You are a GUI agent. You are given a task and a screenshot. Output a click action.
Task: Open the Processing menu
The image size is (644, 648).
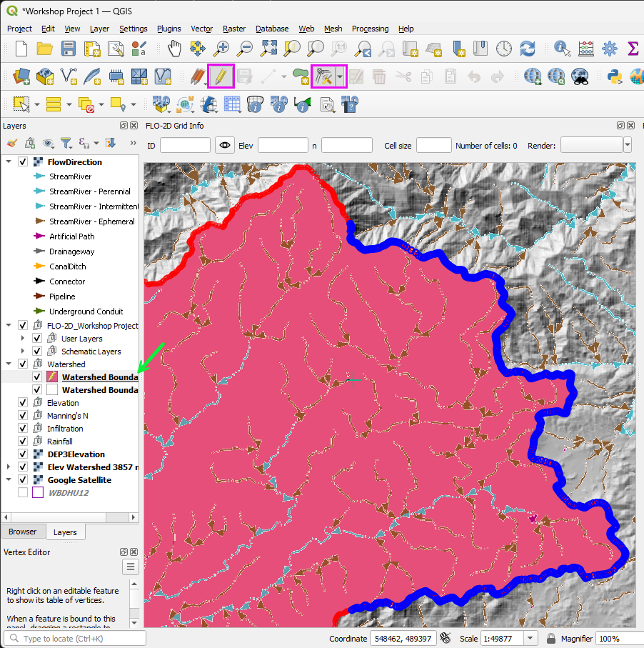370,29
